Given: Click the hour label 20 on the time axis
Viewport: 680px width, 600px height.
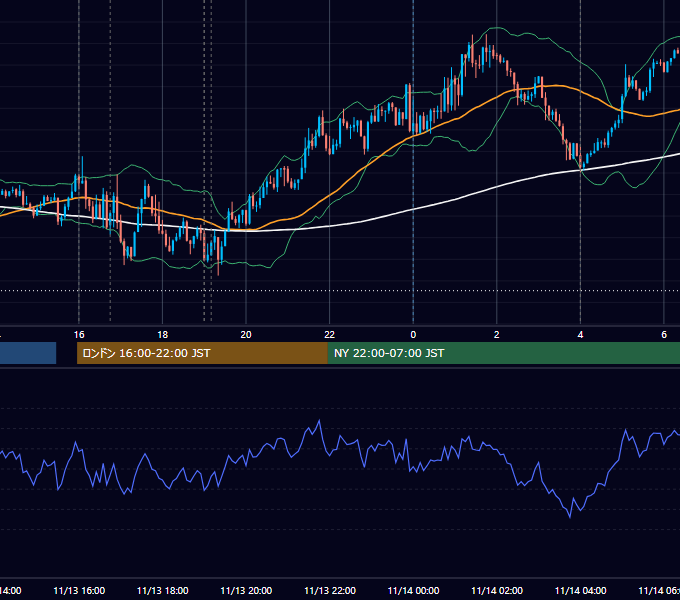Looking at the screenshot, I should coord(246,335).
